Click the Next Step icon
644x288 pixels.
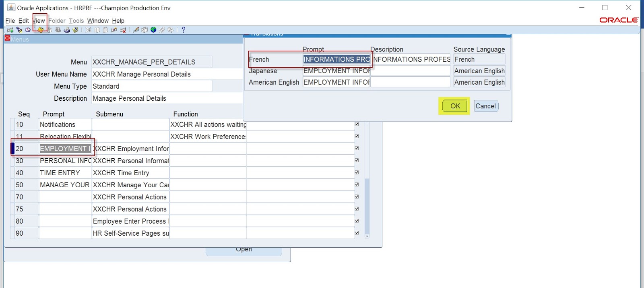[50, 30]
